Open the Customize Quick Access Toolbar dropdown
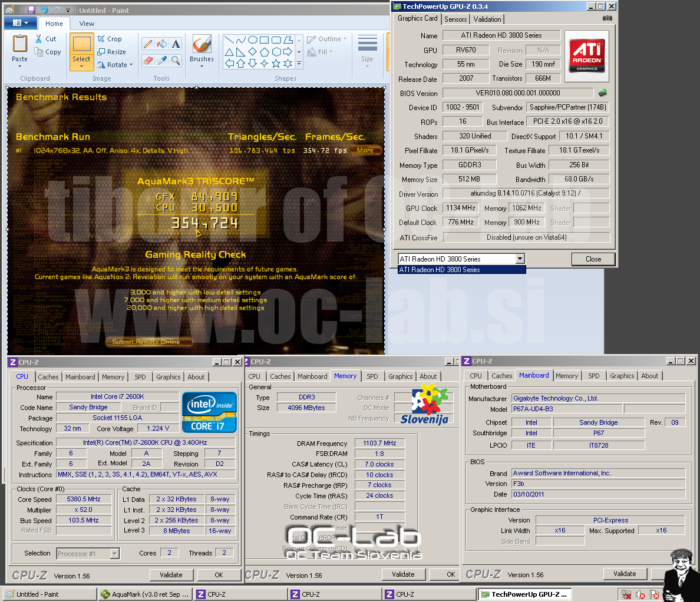Image resolution: width=700 pixels, height=602 pixels. [68, 10]
